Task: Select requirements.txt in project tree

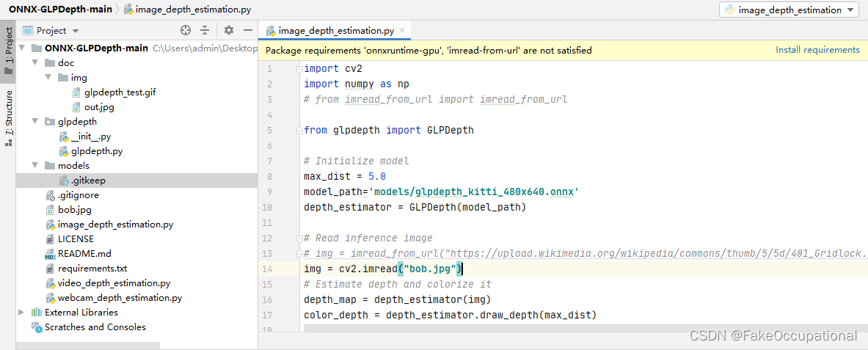Action: coord(92,269)
